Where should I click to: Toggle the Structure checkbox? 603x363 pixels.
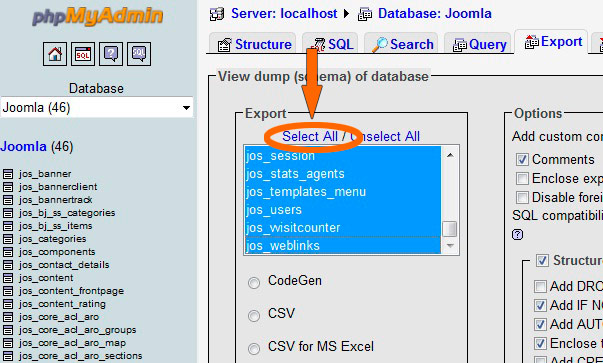point(542,261)
